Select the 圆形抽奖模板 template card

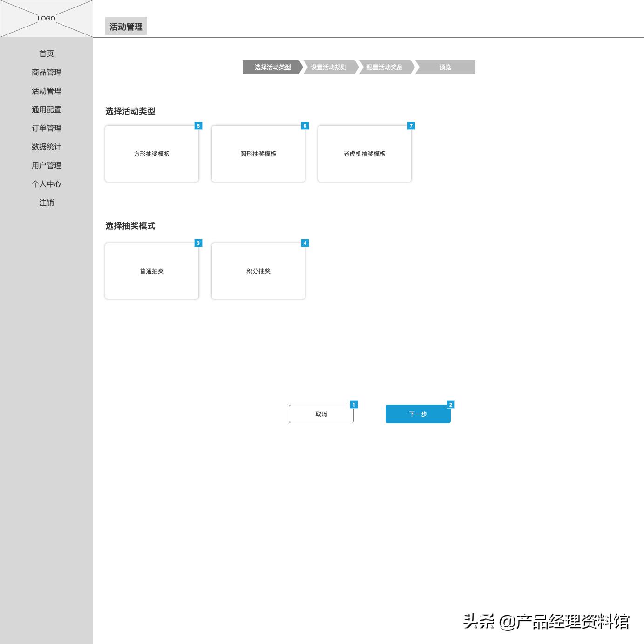tap(258, 154)
